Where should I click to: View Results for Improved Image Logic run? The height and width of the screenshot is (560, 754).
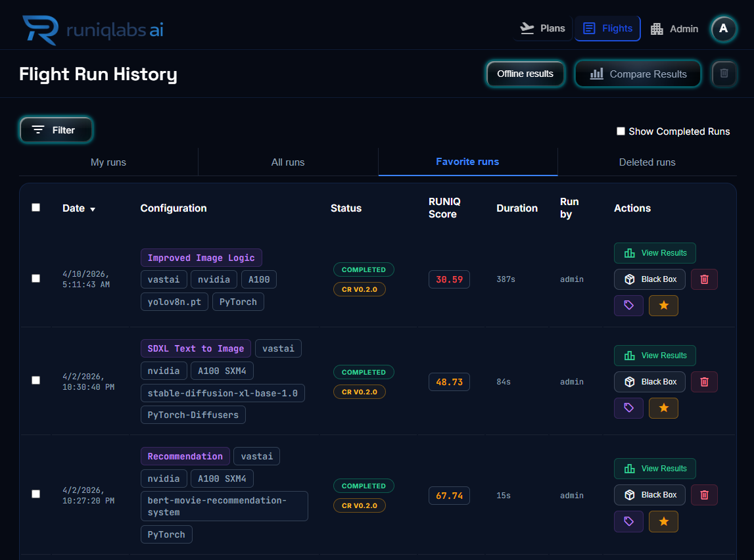[x=655, y=253]
